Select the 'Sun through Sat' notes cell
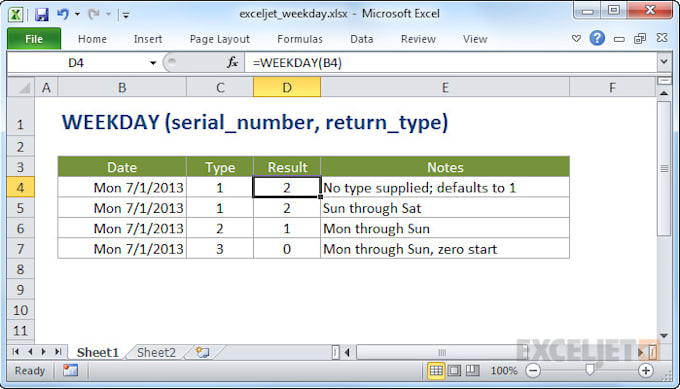This screenshot has height=389, width=680. pyautogui.click(x=445, y=208)
